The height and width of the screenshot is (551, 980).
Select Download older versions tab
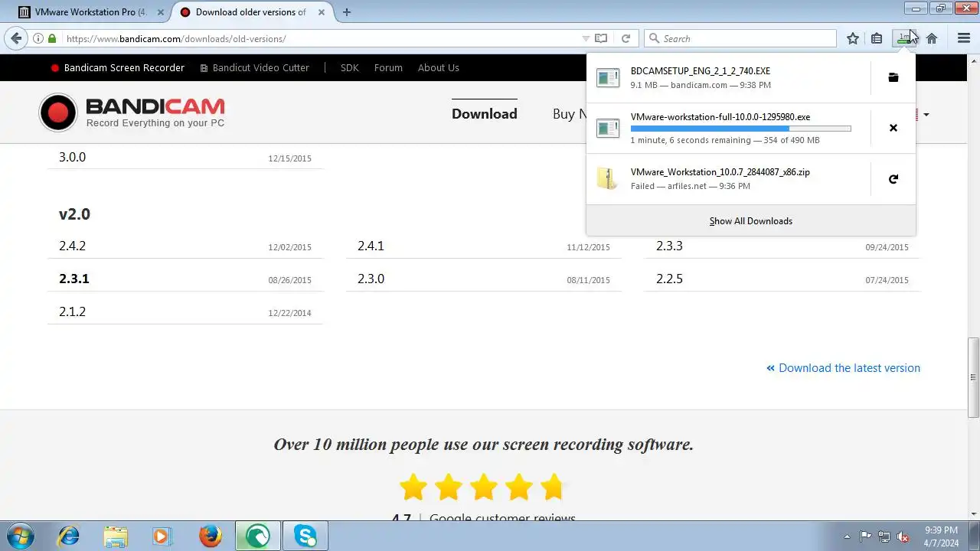pyautogui.click(x=250, y=11)
